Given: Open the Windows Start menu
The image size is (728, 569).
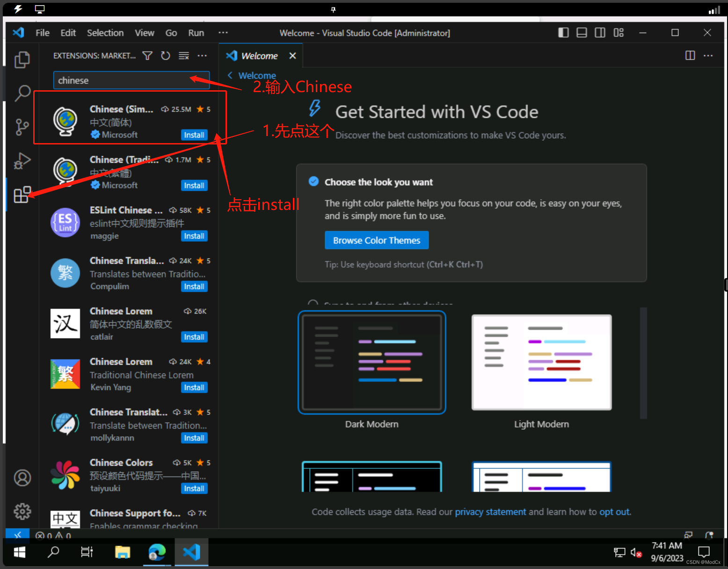Looking at the screenshot, I should coord(19,552).
